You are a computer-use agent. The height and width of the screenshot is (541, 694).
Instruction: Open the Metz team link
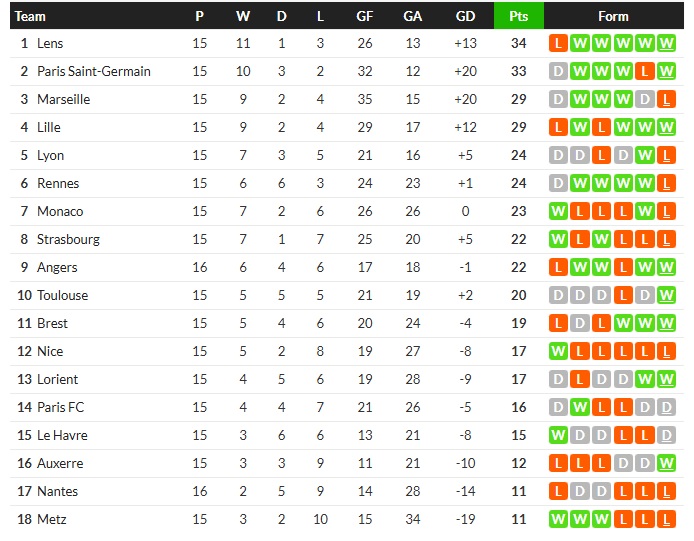click(x=51, y=519)
